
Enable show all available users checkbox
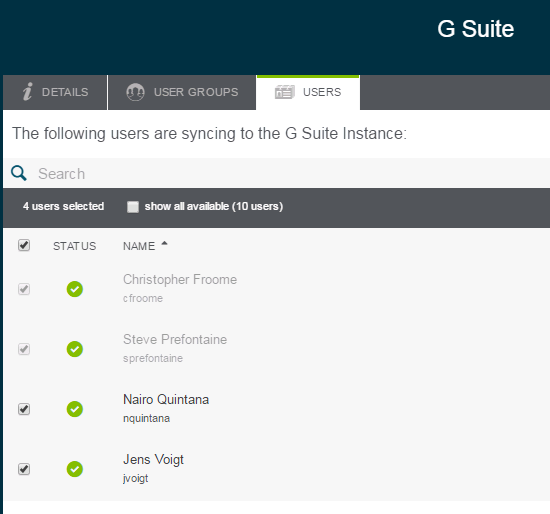point(133,207)
